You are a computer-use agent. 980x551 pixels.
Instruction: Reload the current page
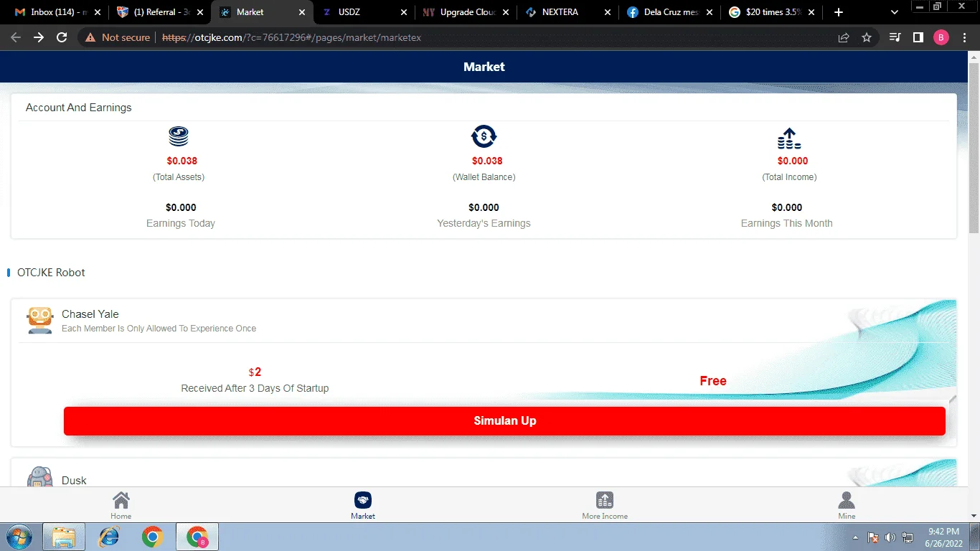click(62, 37)
